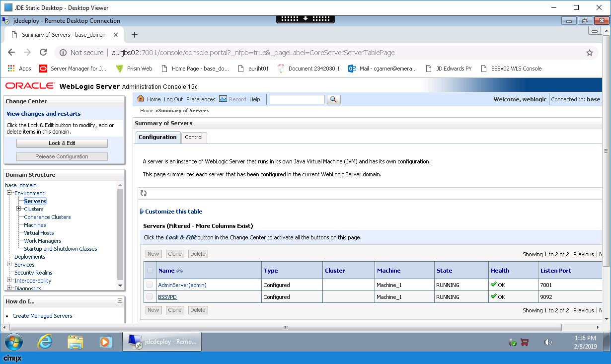
Task: Click the base_domain root tree node
Action: coord(21,185)
